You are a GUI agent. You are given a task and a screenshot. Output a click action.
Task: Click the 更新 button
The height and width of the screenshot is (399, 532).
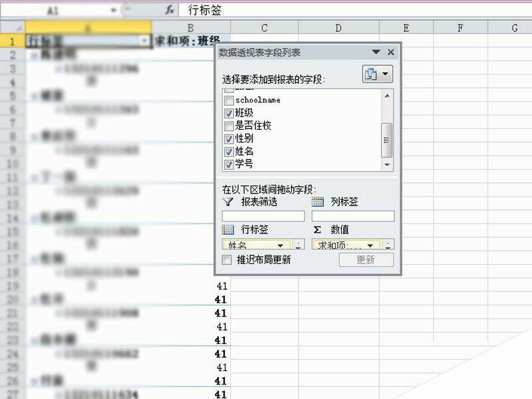click(x=366, y=260)
